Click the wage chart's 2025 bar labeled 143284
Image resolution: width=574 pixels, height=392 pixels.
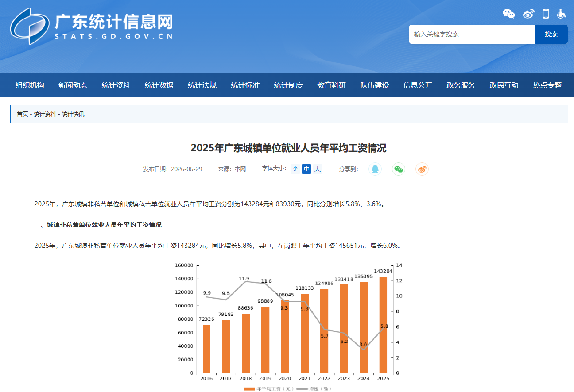(x=383, y=325)
